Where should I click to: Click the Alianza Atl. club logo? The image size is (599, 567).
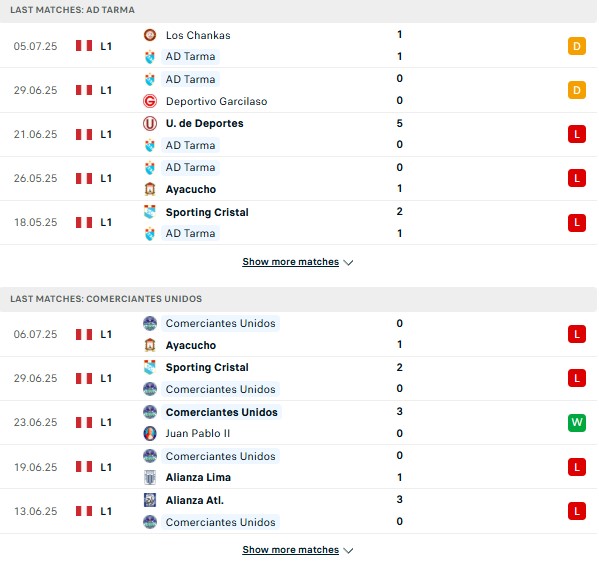pos(150,500)
